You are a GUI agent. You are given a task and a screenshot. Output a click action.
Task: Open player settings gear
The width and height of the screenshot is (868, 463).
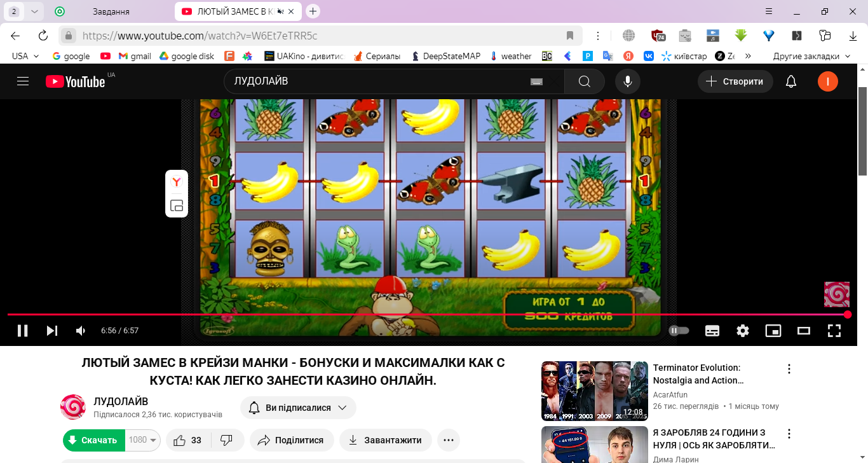(743, 331)
